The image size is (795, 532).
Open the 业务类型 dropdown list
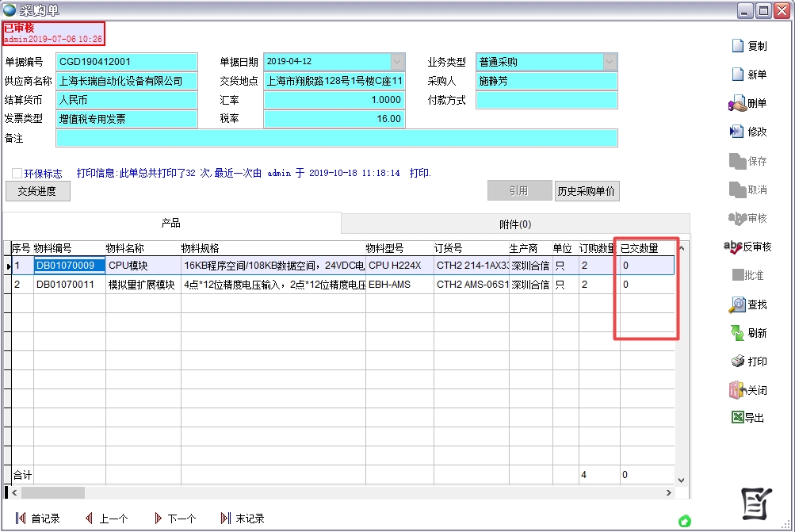610,62
